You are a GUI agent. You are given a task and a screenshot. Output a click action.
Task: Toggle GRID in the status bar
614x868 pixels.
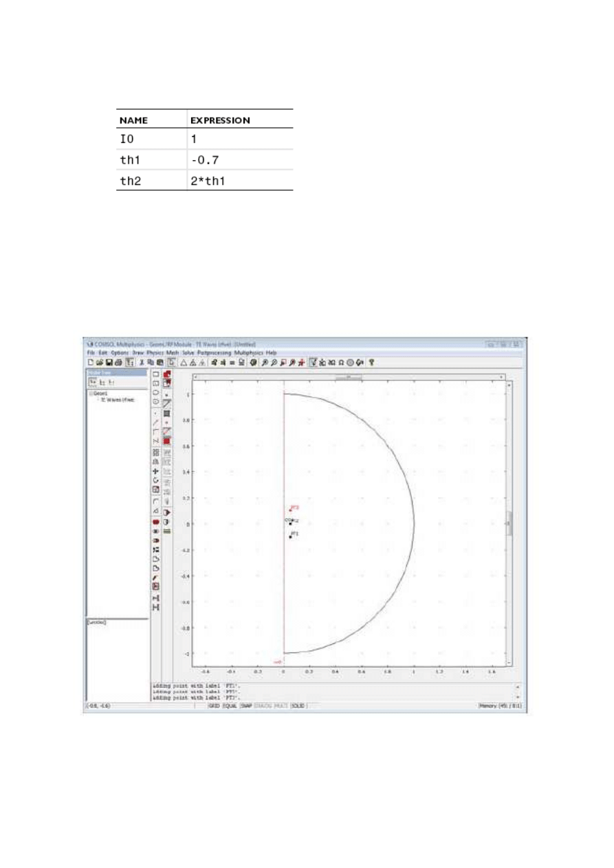(x=213, y=706)
